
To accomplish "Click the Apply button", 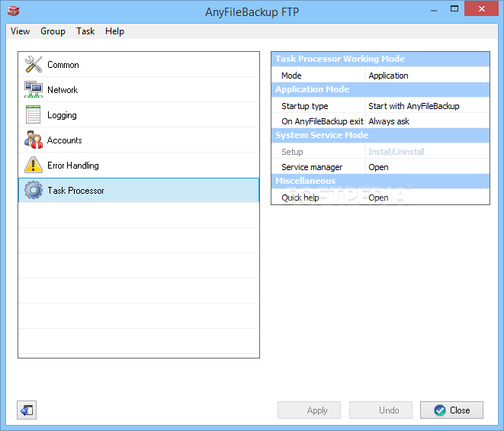I will coord(309,410).
